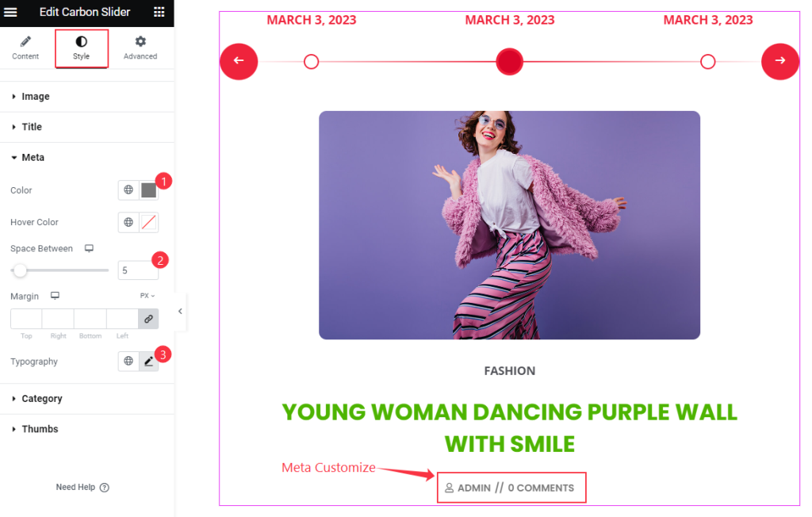
Task: Click the Need Help question icon
Action: pyautogui.click(x=105, y=488)
